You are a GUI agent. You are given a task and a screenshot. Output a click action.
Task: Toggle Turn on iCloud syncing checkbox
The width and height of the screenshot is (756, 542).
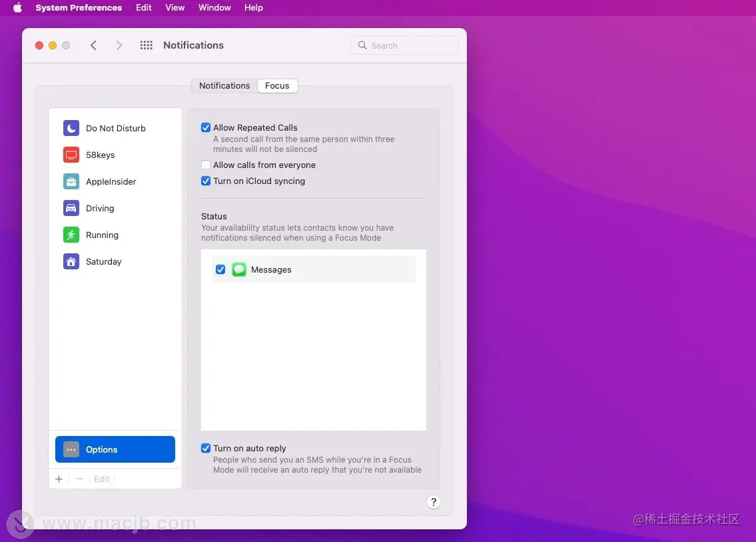[206, 181]
